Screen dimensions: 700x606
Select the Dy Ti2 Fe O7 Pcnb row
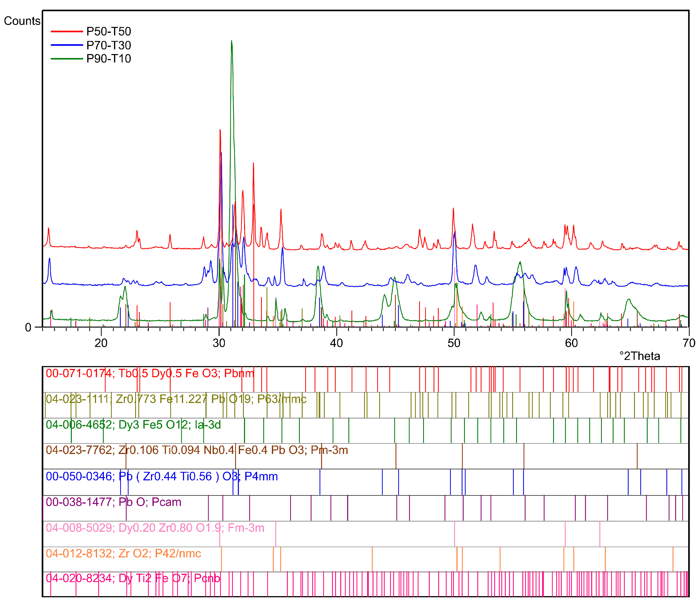point(133,579)
